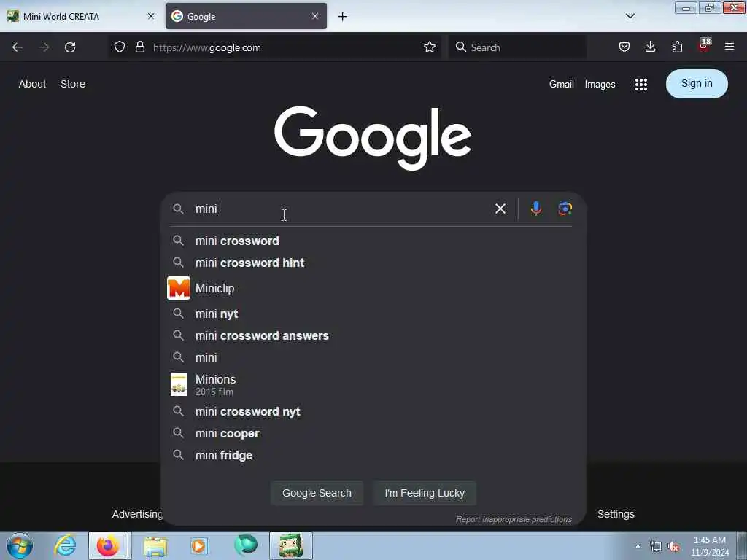Click the Minions film poster thumbnail

click(179, 384)
